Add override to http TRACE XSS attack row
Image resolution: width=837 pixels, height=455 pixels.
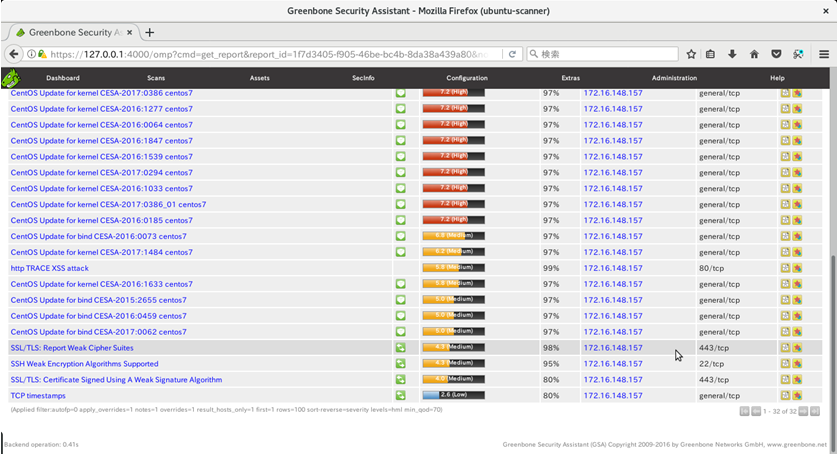pos(797,268)
